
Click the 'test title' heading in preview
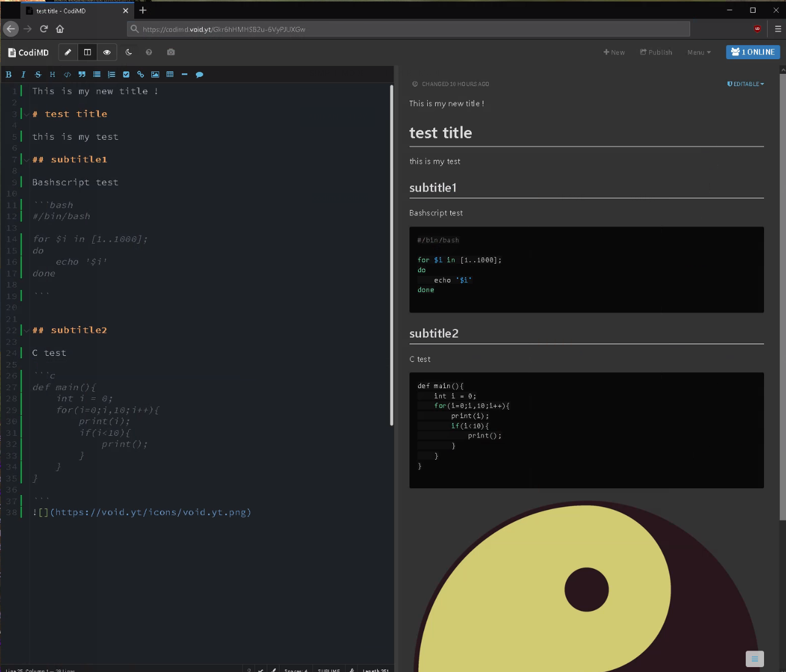click(441, 133)
